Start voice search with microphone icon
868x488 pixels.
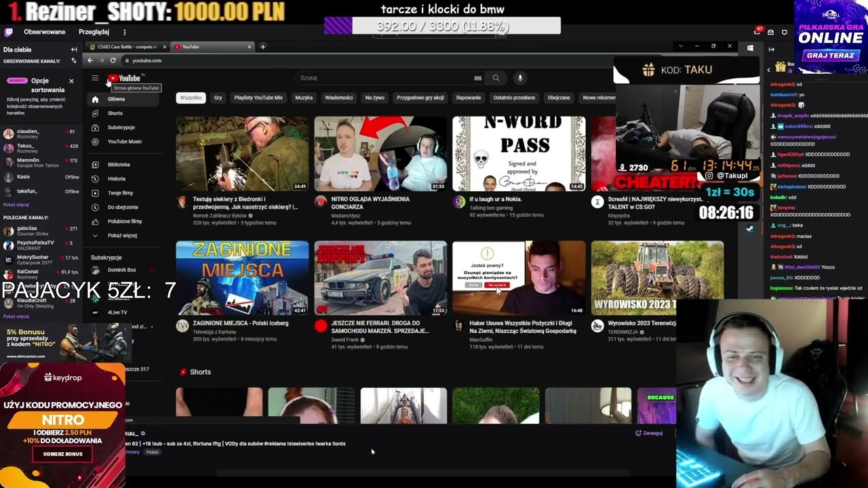pos(520,78)
